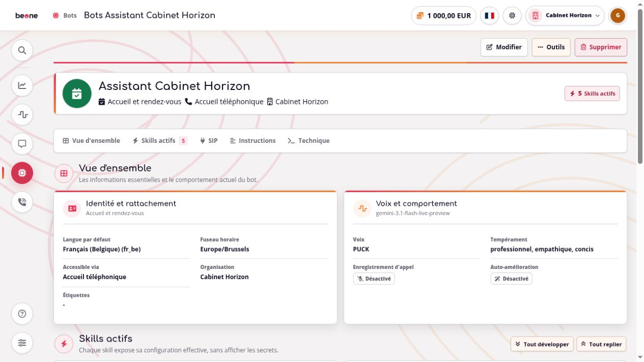Screen dimensions: 644x362
Task: Click the Assistant Cabinet Horizon heading
Action: coord(174,86)
